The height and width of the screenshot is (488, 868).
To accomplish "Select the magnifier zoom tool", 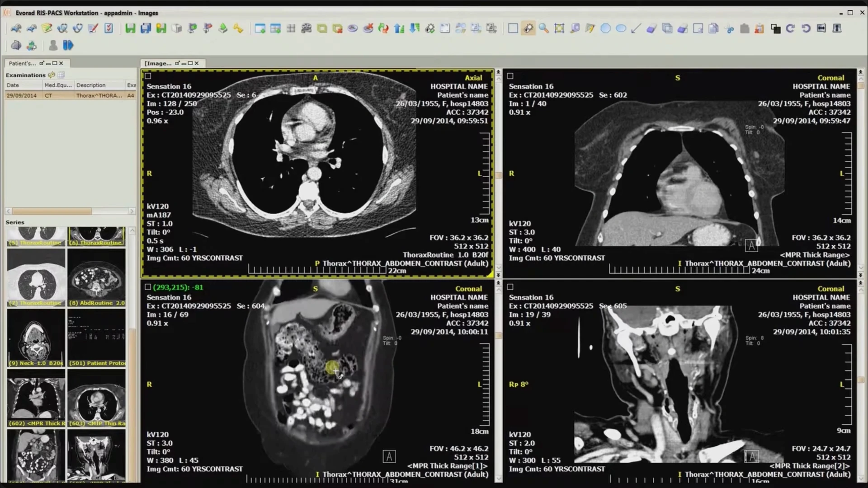I will 543,28.
